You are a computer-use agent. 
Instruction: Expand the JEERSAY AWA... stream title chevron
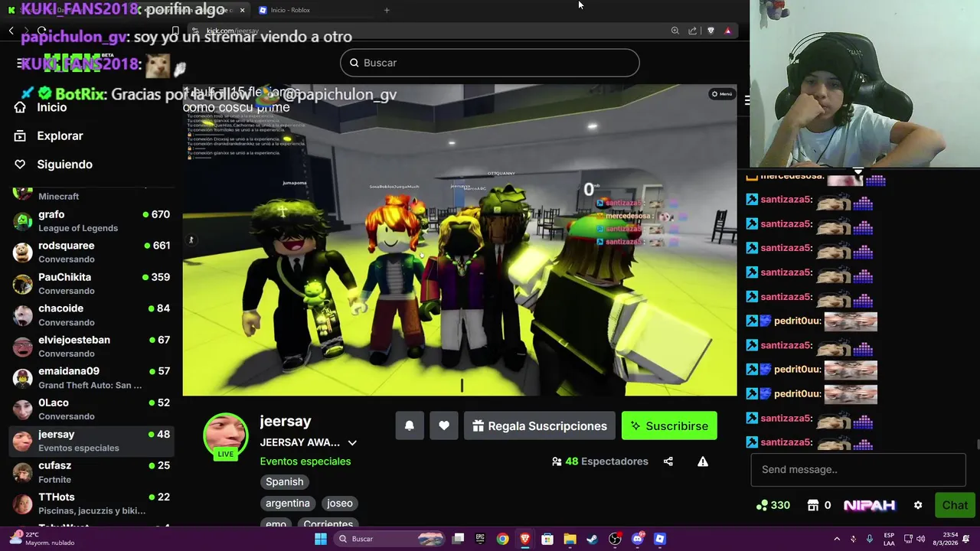point(352,442)
